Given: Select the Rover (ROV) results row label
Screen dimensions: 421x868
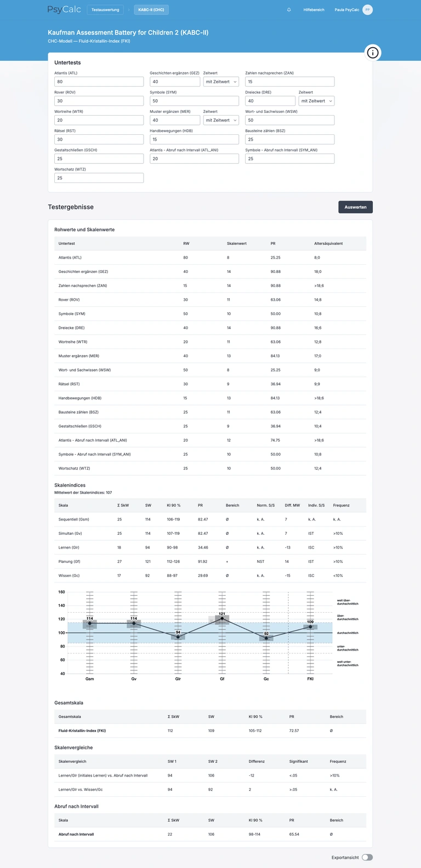Looking at the screenshot, I should pos(69,300).
